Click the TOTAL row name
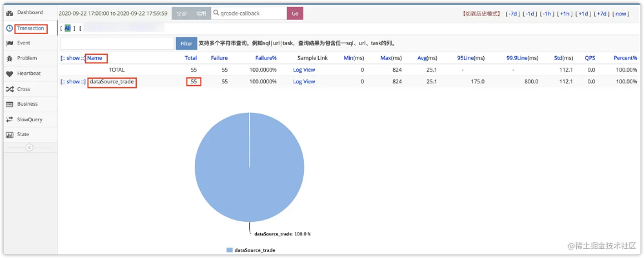644x258 pixels. tap(117, 70)
